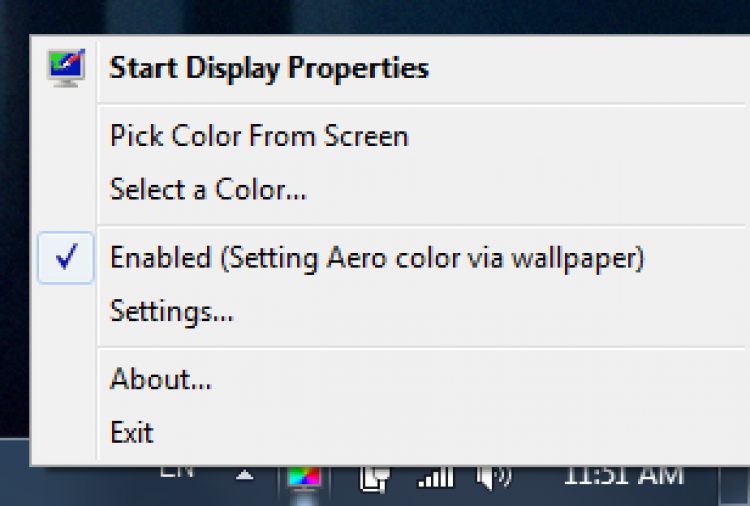Choose Start Display Properties from the menu

pos(269,68)
